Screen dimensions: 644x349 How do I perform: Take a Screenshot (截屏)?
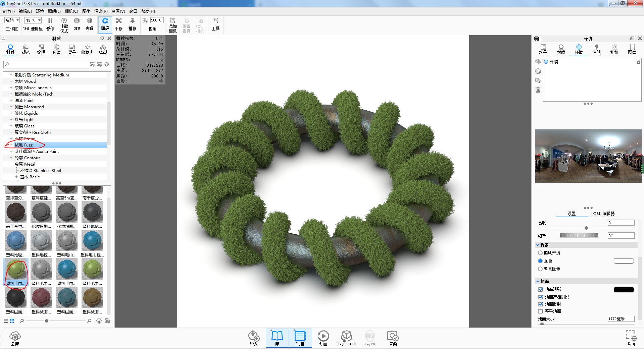pyautogui.click(x=631, y=338)
